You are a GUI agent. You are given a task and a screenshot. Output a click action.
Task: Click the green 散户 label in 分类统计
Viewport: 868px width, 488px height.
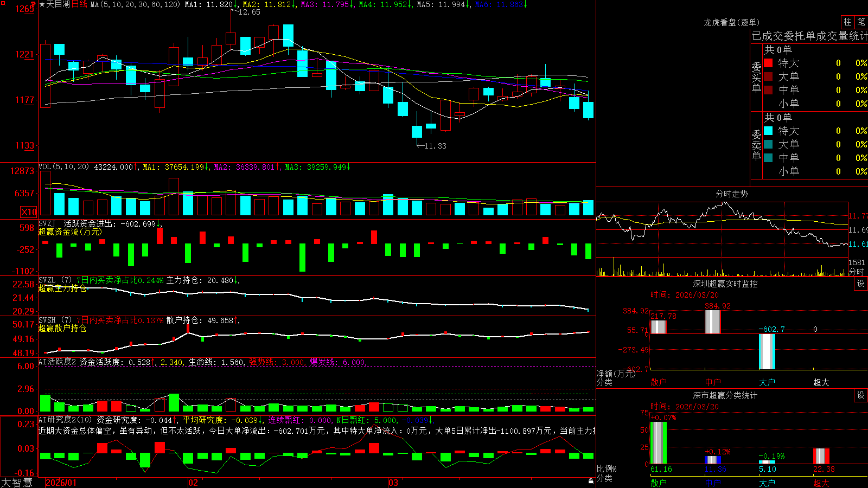click(x=659, y=483)
